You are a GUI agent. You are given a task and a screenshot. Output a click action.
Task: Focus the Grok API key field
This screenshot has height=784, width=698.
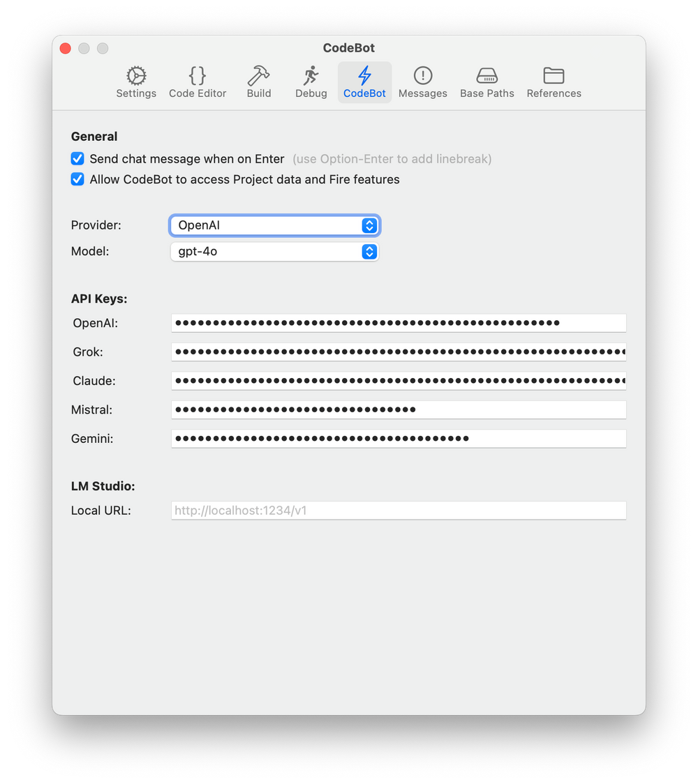pyautogui.click(x=398, y=352)
